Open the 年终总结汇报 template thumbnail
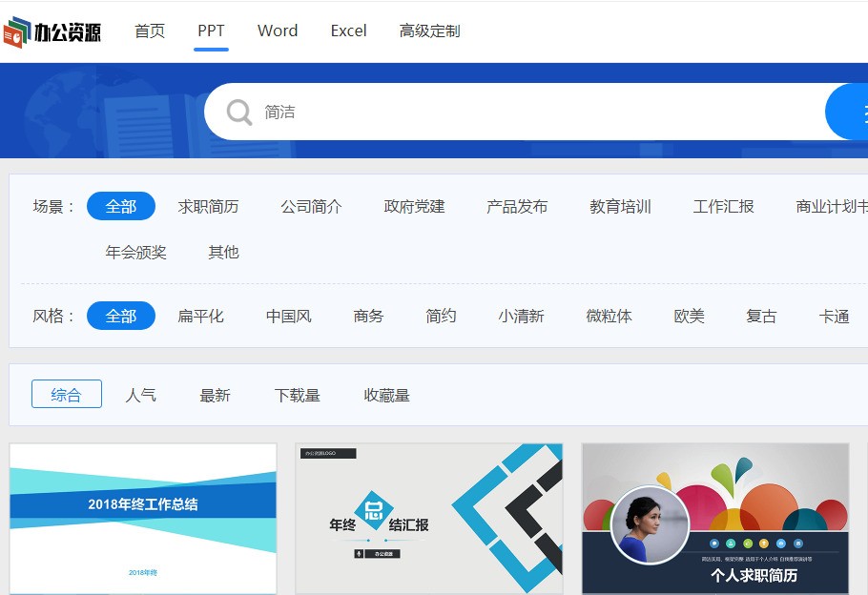 pos(429,519)
